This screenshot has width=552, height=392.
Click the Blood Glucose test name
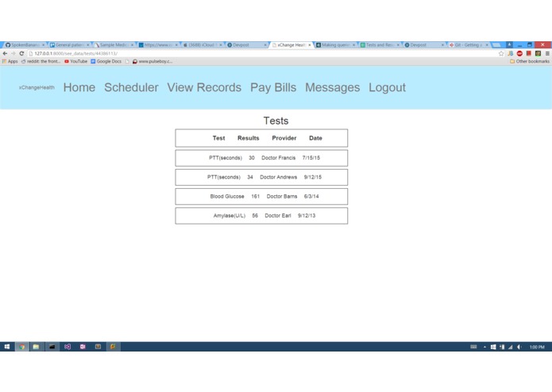pos(227,197)
